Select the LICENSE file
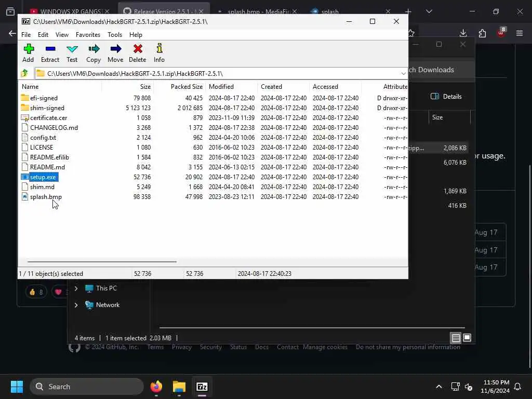 coord(42,147)
